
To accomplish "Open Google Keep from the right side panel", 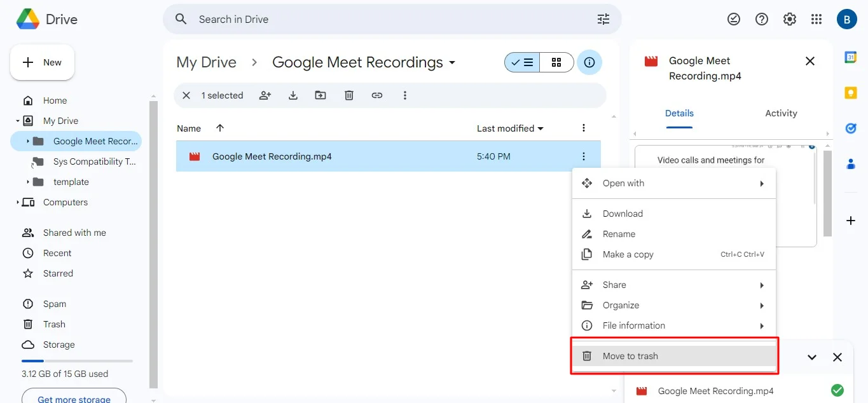I will (x=851, y=93).
